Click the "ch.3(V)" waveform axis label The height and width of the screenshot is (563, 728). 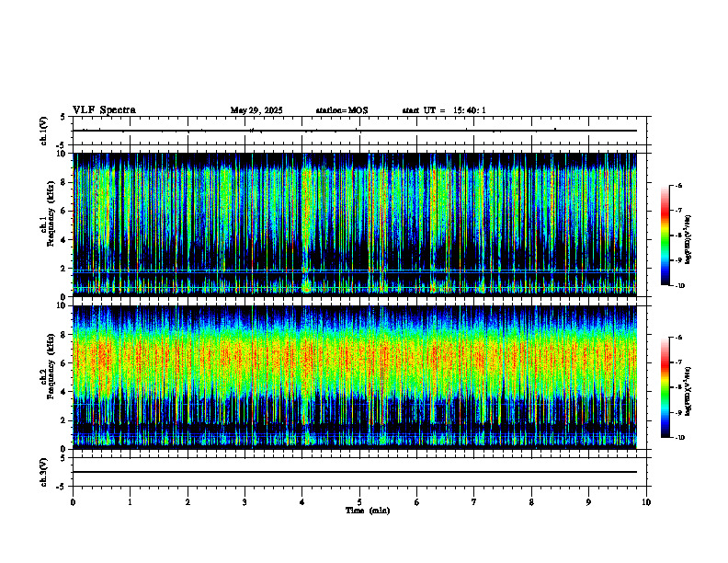pos(43,472)
